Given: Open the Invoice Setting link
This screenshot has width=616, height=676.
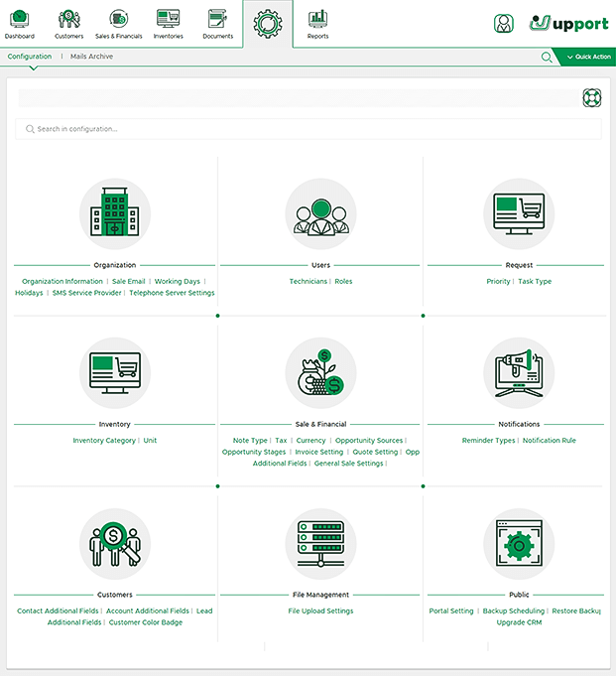Looking at the screenshot, I should click(x=318, y=452).
